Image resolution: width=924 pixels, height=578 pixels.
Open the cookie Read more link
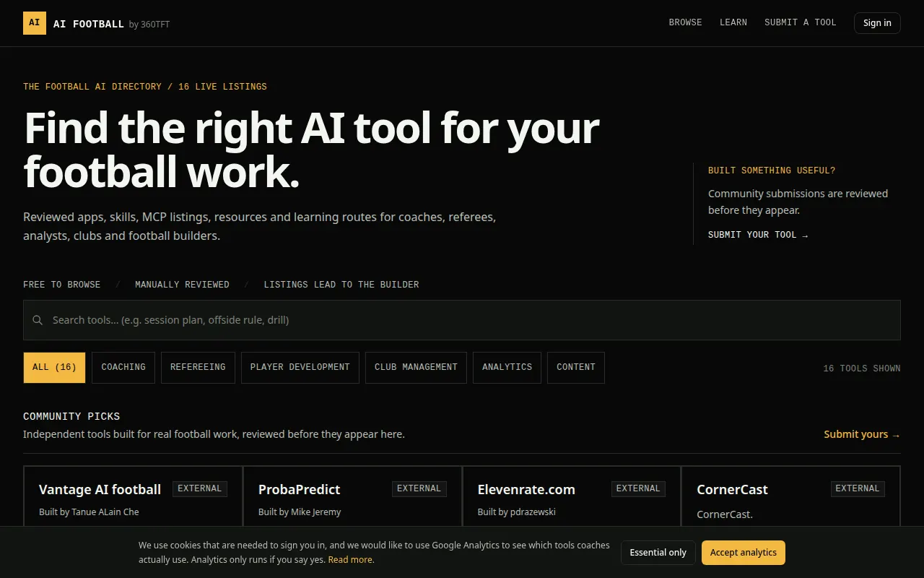coord(351,560)
